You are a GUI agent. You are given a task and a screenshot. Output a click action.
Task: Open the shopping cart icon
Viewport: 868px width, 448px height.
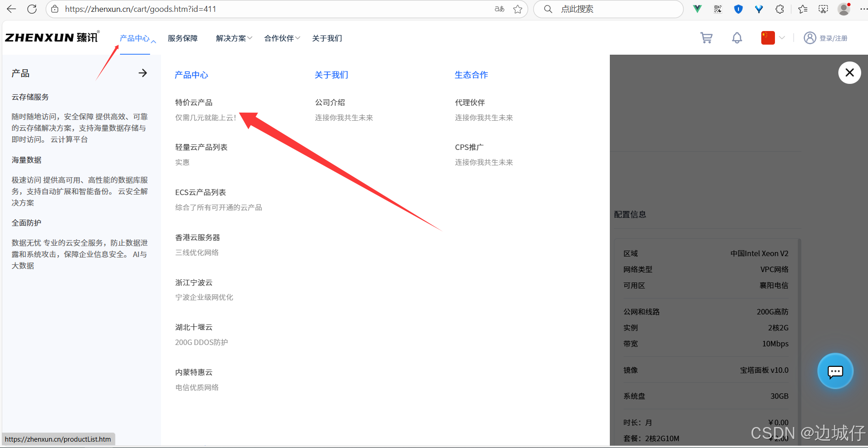(706, 38)
